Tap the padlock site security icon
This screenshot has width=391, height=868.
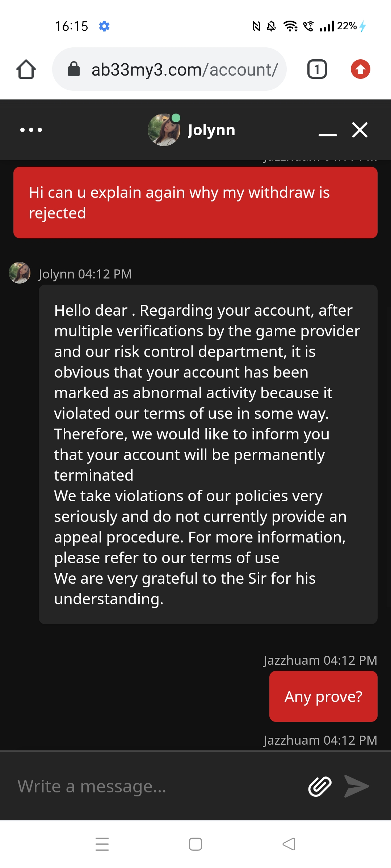click(x=74, y=69)
